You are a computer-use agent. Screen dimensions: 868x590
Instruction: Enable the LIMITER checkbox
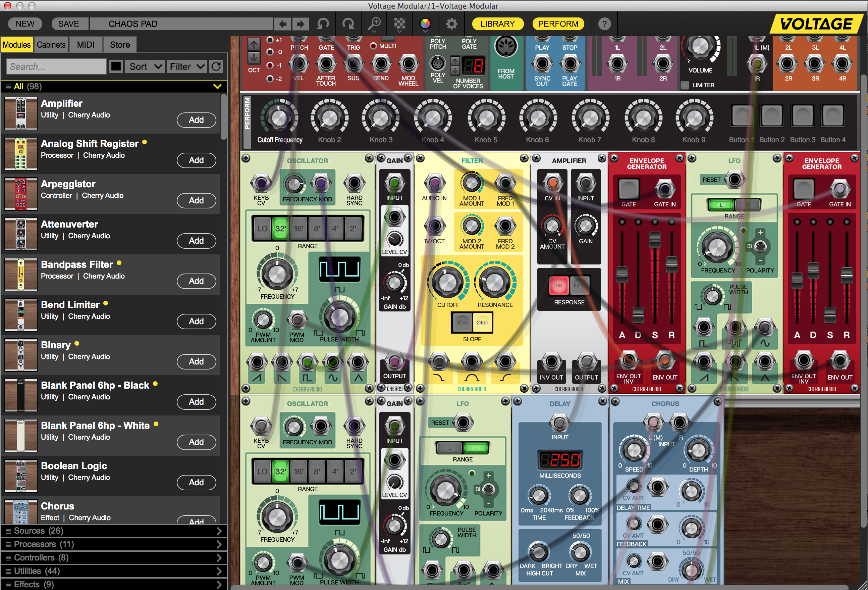685,85
